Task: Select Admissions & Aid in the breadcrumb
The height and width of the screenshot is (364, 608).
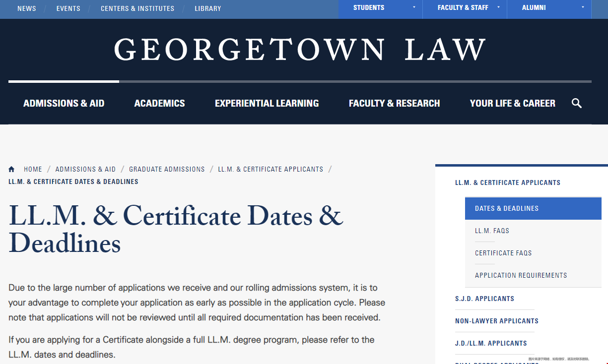Action: 85,169
